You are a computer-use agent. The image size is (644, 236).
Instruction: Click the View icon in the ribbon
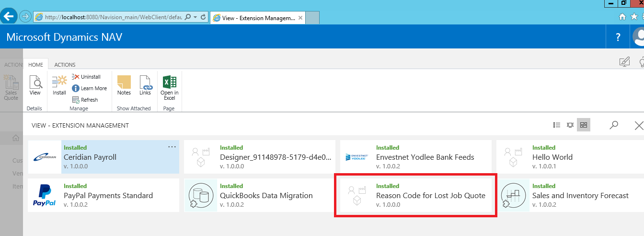35,85
